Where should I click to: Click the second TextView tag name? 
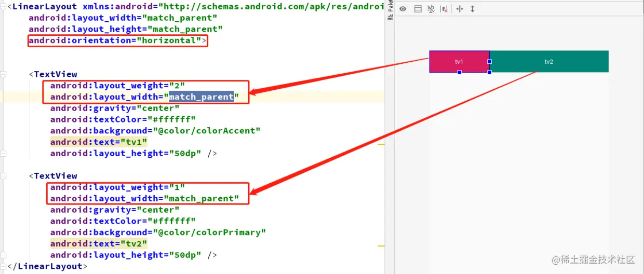tap(56, 176)
